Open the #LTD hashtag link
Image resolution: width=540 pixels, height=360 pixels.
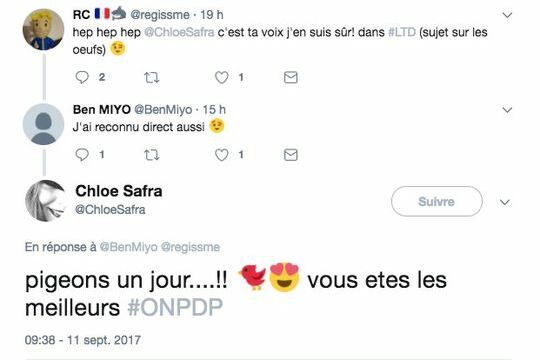(x=402, y=32)
